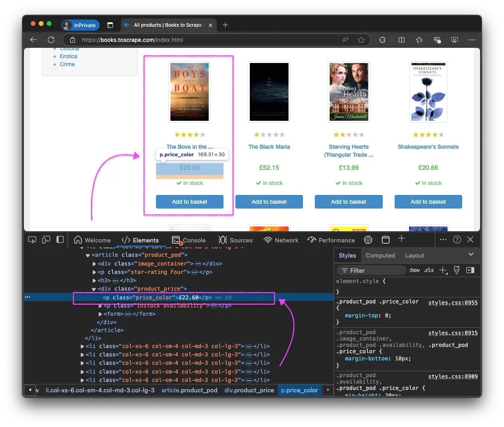Expand more style pane tabs chevron
This screenshot has height=427, width=504.
pos(471,254)
